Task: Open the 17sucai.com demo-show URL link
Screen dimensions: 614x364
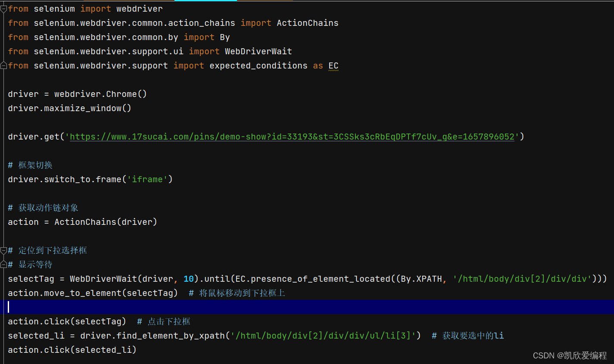Action: pyautogui.click(x=292, y=137)
